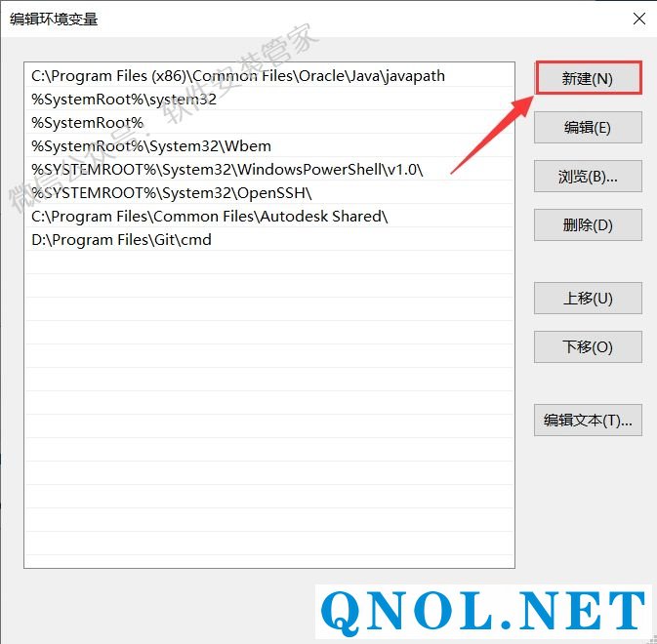Click empty list area near the bottom
Screen dimensions: 657x644
[x=269, y=544]
